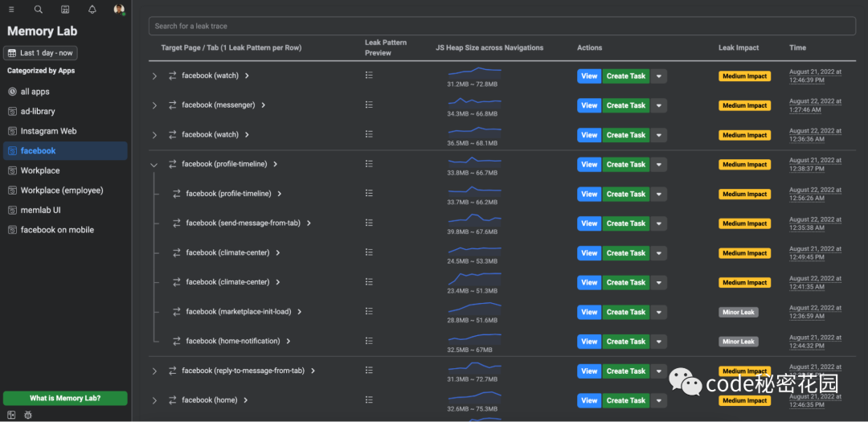Screen dimensions: 868x422
Task: Open leak pattern preview for send-message-from-tab row
Action: tap(369, 223)
